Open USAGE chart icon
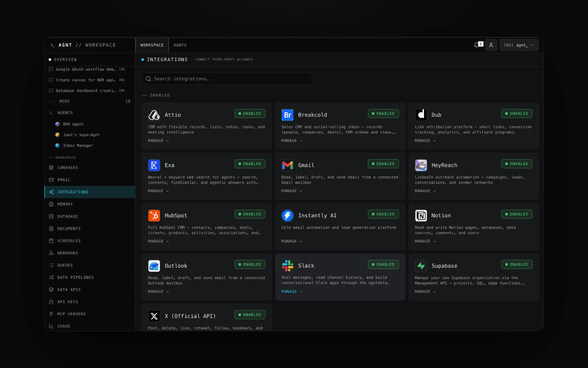 click(x=51, y=326)
